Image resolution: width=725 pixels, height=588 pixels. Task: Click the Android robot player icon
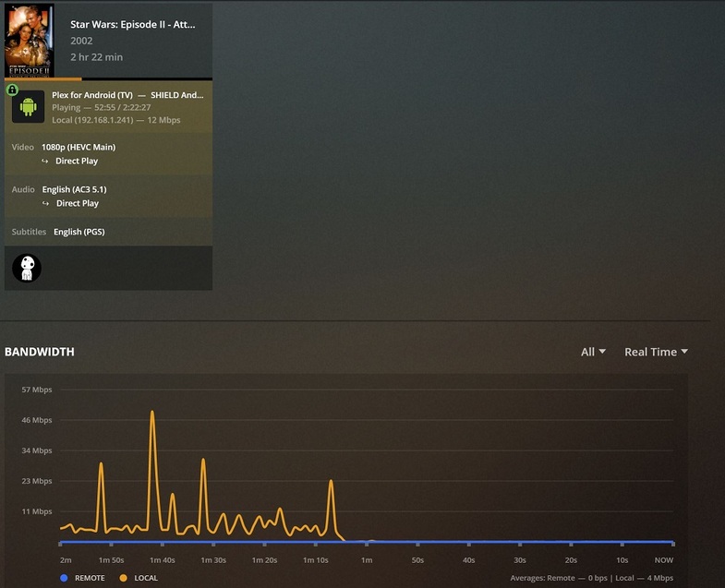29,107
